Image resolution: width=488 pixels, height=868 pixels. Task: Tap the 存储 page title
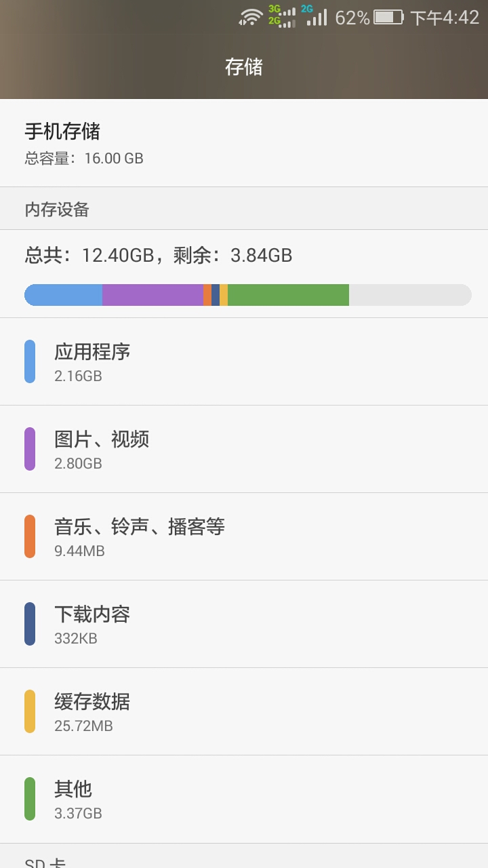pyautogui.click(x=244, y=66)
